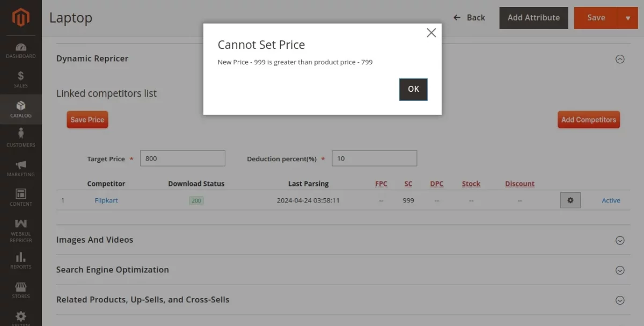Screen dimensions: 644x326
Task: Open the Catalog menu in the sidebar
Action: 20,109
